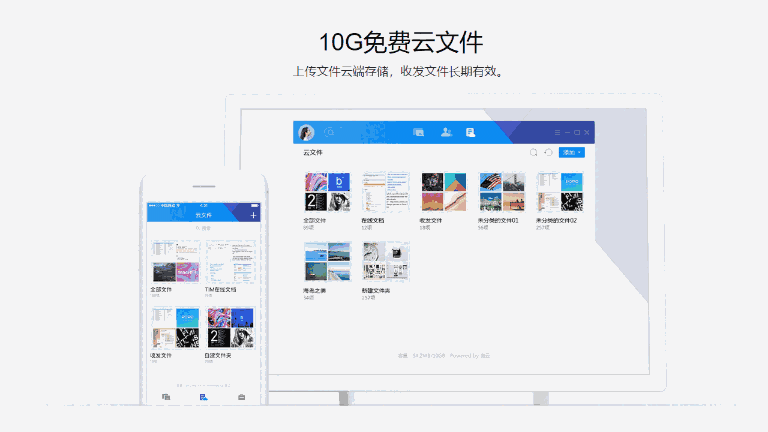
Task: Open the 全部文件 folder thumbnail on desktop
Action: [x=328, y=192]
